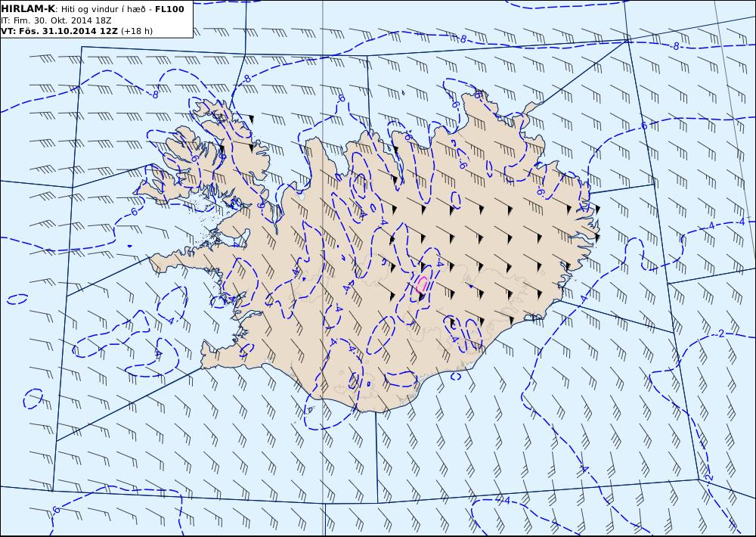Select the 'VT: Fös. 31.10.2014 12Z' valid time

pyautogui.click(x=59, y=31)
